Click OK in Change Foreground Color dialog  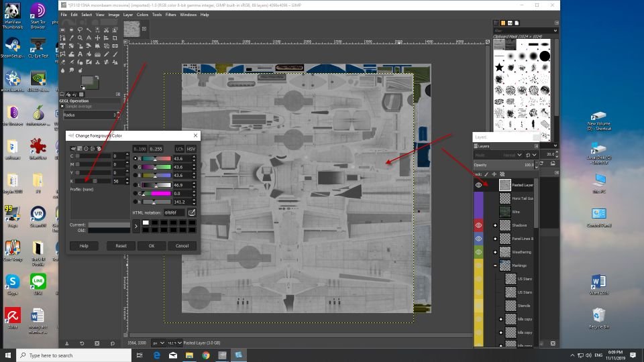[x=151, y=246]
